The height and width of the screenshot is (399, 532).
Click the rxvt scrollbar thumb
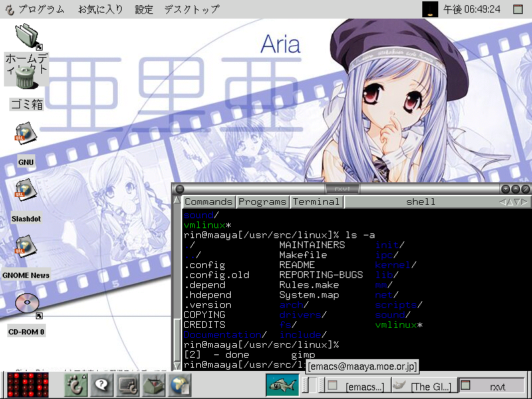coord(177,340)
